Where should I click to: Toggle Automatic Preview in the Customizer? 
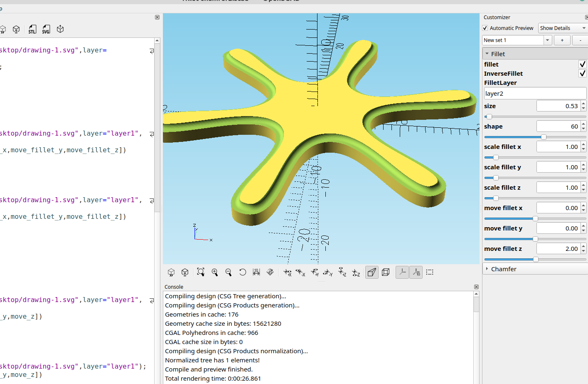[485, 28]
